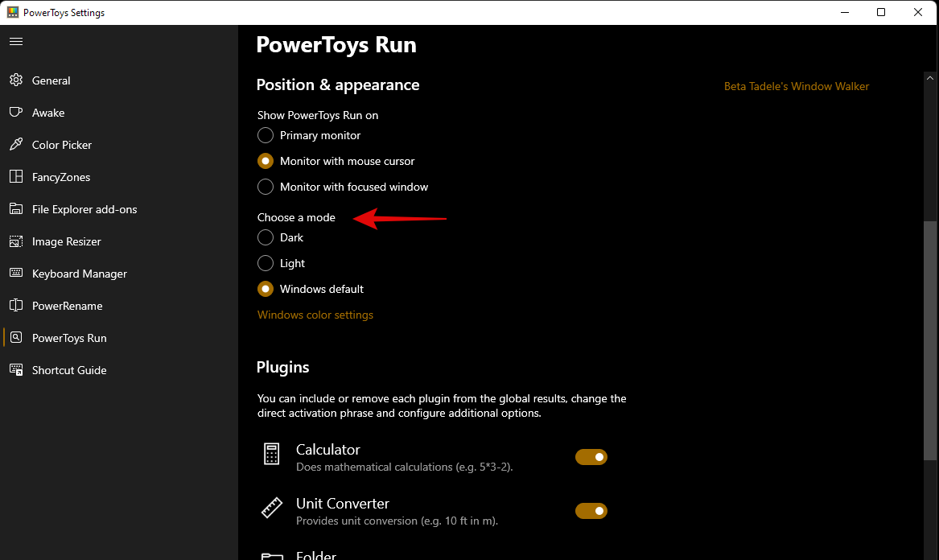Click Beta Tadele's Window Walker link
The height and width of the screenshot is (560, 939).
click(797, 86)
